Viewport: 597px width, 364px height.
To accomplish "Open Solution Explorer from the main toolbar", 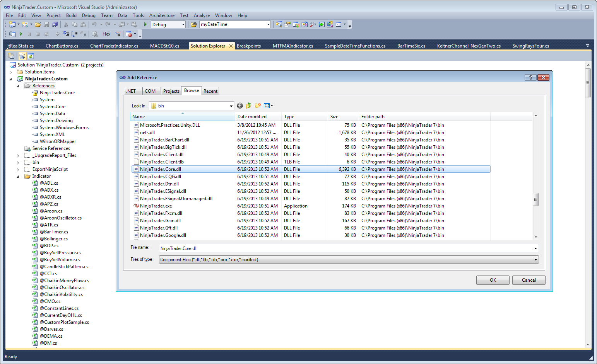I will (x=279, y=24).
